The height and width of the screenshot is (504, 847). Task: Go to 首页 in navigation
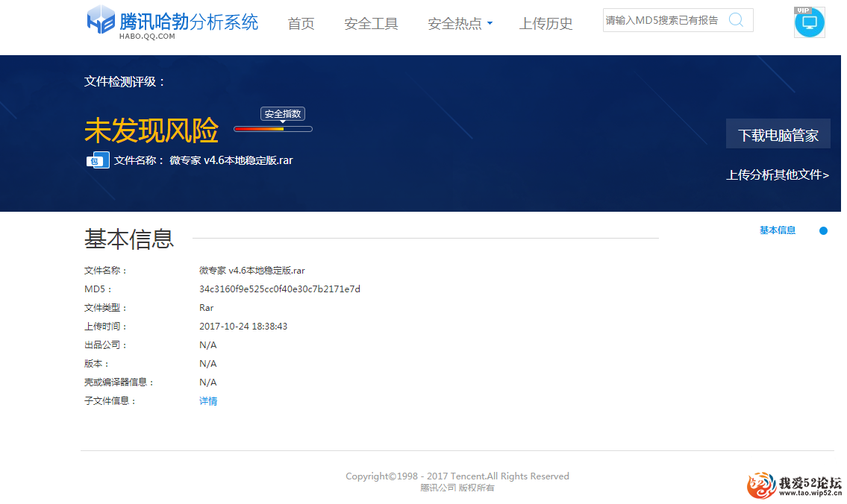301,24
